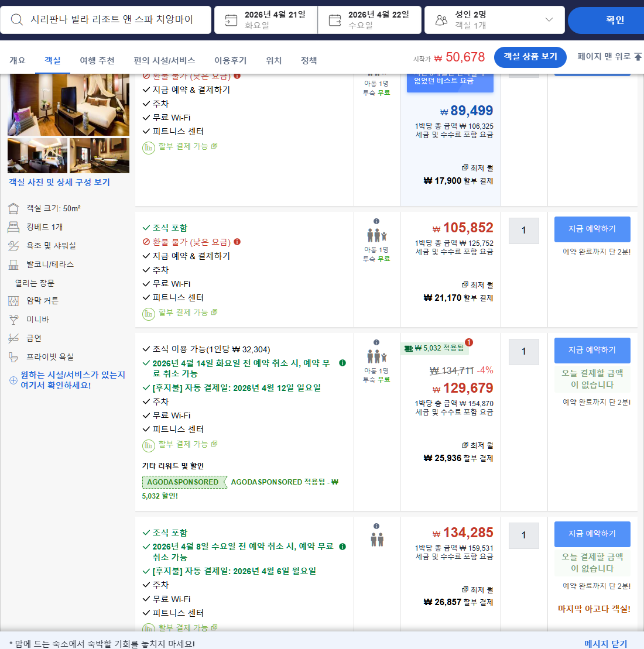Screen dimensions: 644x649
Task: Click 메시지 닫기 in bottom banner
Action: click(605, 644)
